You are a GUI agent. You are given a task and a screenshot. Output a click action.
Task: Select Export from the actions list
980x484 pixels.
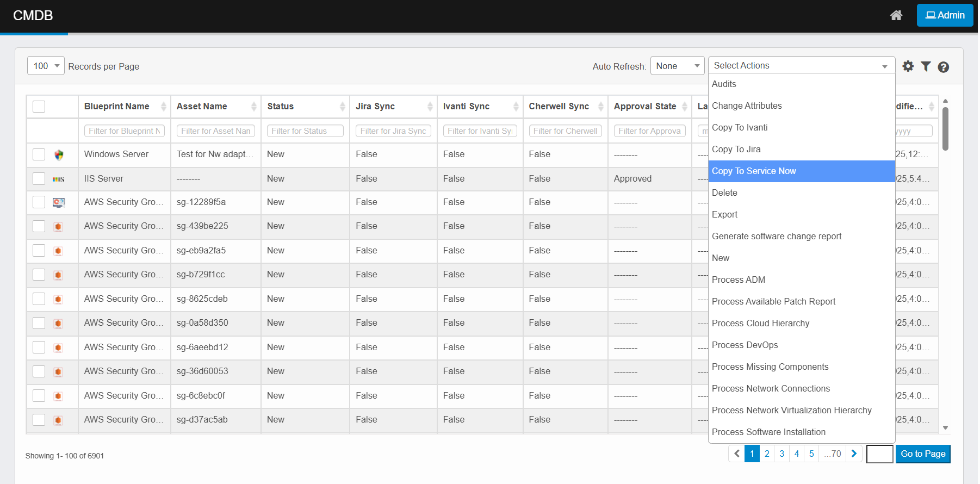(x=724, y=215)
